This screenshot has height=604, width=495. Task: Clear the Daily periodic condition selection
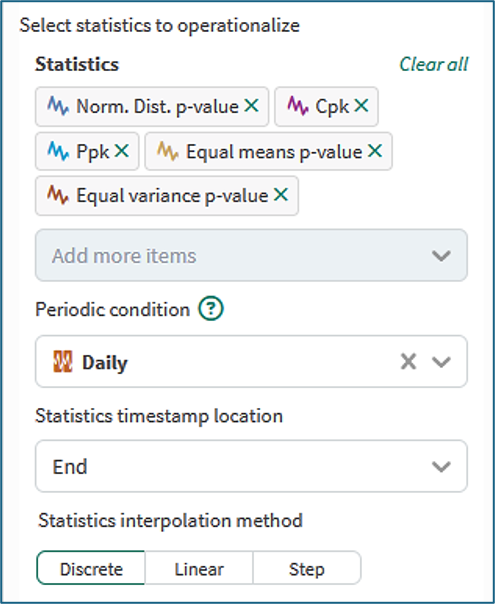click(x=408, y=362)
